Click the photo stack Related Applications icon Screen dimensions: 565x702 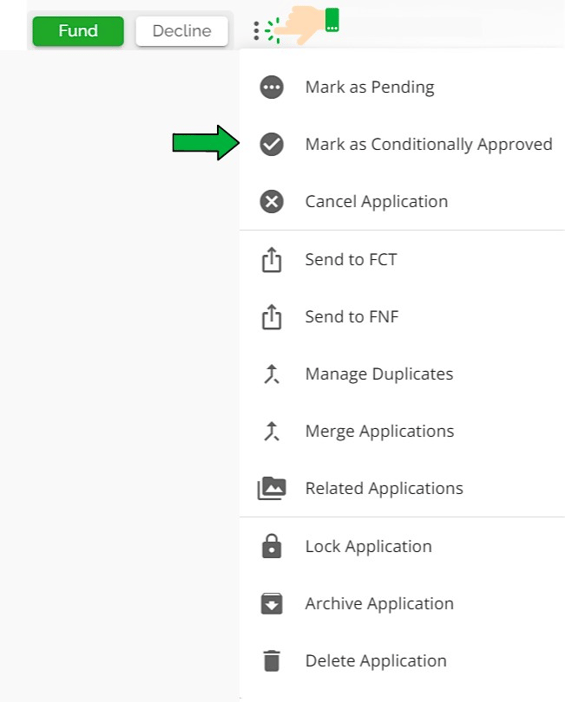tap(271, 488)
